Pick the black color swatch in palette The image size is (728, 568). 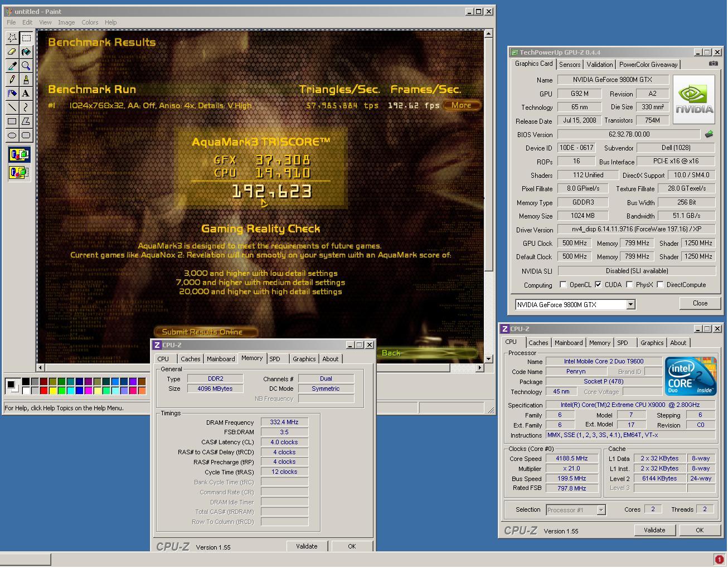click(26, 381)
